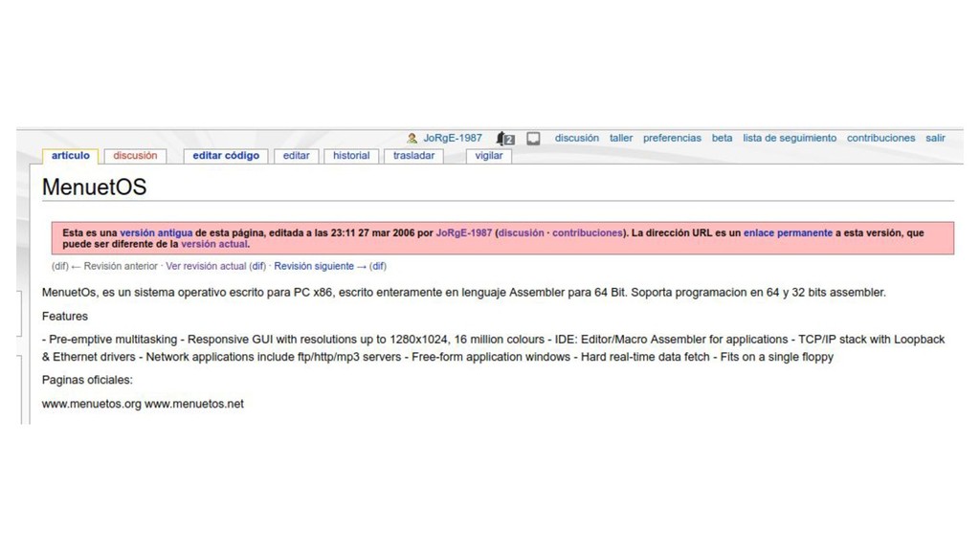
Task: Open the notifications bell icon
Action: click(x=505, y=138)
